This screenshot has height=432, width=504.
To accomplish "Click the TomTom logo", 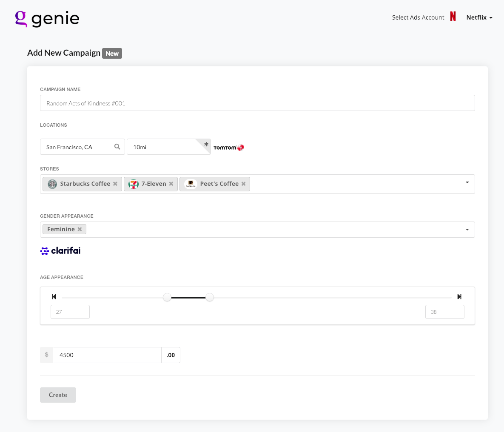I will pos(229,148).
